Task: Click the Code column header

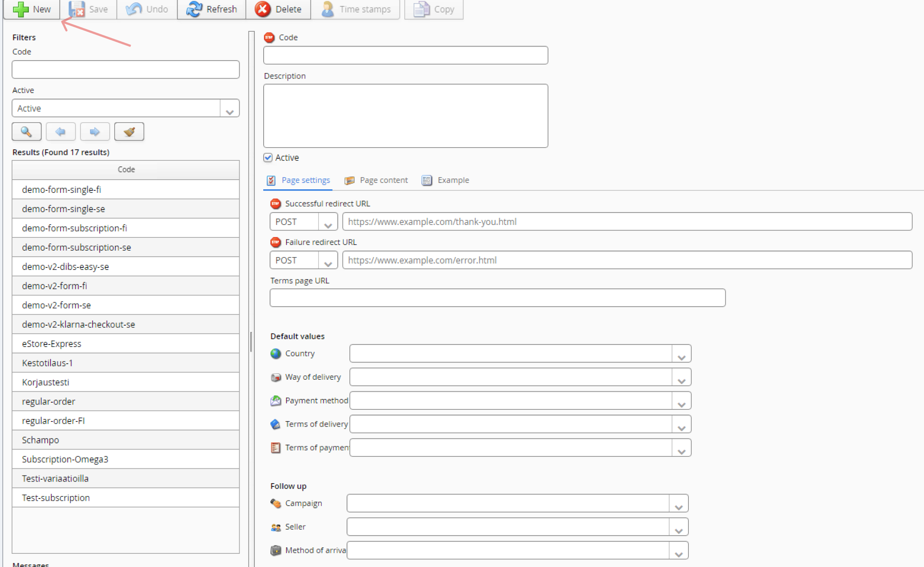Action: point(126,170)
